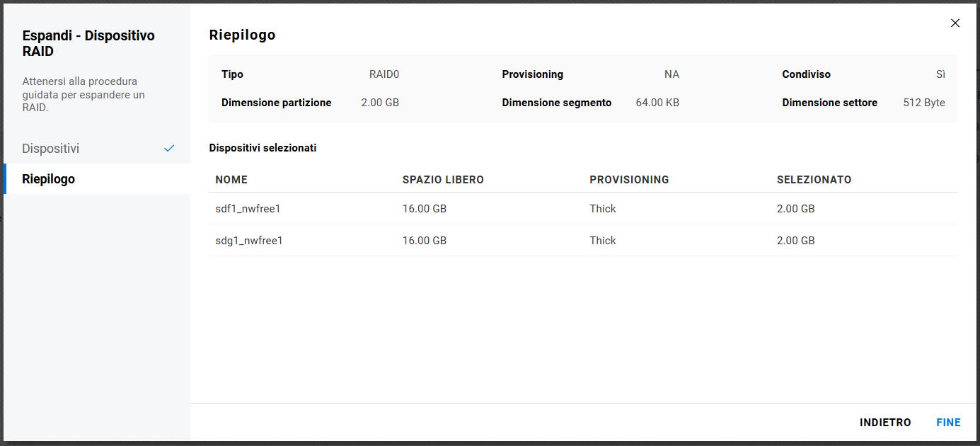Click the checkmark next to Dispositivi
Image resolution: width=980 pixels, height=446 pixels.
tap(169, 149)
